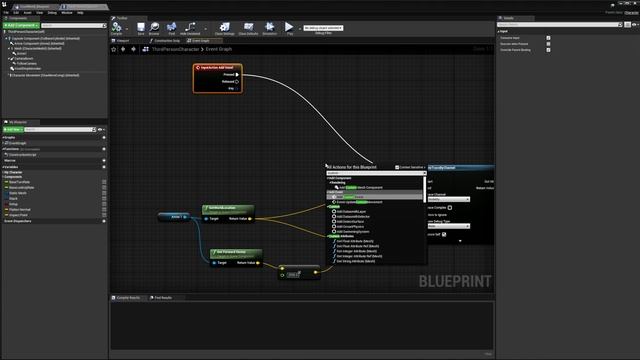Screen dimensions: 640x360
Task: Click the Details panel search field
Action: tap(560, 25)
